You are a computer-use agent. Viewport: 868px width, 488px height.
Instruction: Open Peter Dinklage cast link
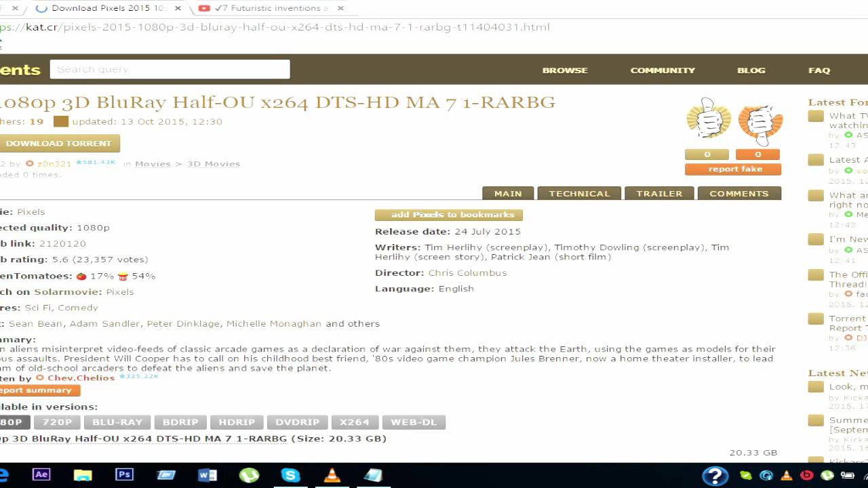[184, 324]
